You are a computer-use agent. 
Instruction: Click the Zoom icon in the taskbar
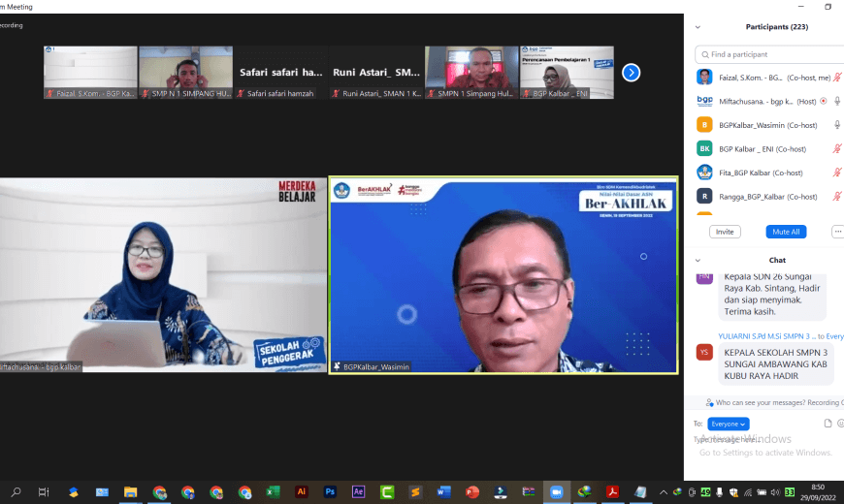pyautogui.click(x=556, y=492)
